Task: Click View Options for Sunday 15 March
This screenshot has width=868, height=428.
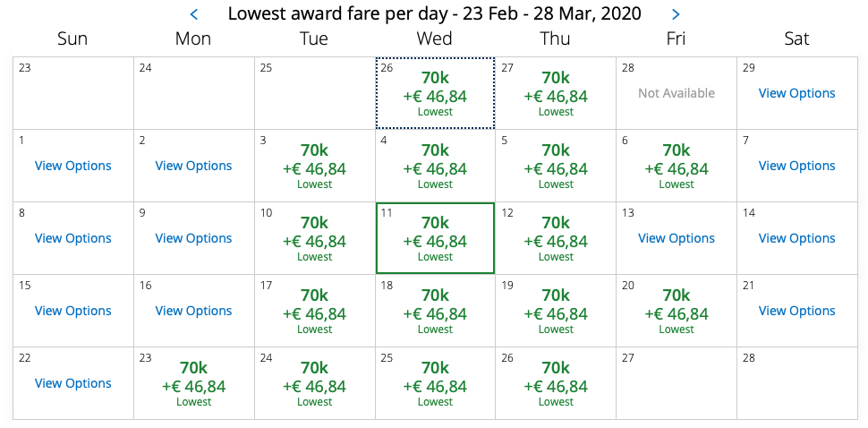Action: (x=73, y=311)
